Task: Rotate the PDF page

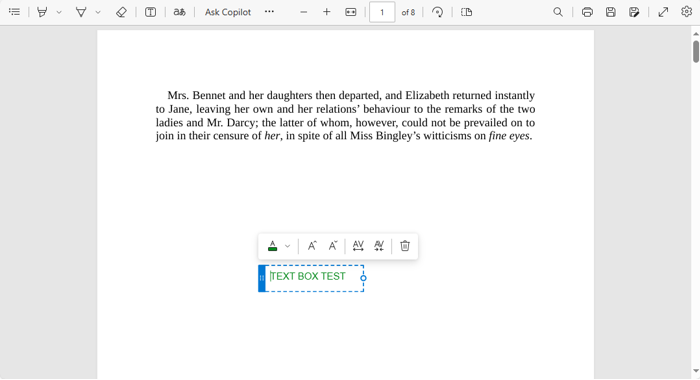Action: [438, 12]
